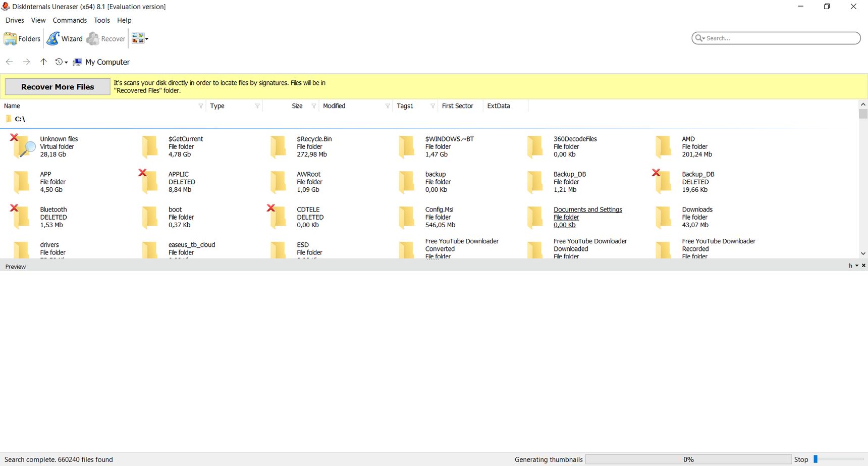This screenshot has height=466, width=868.
Task: Select the AWRoot folder icon
Action: (x=278, y=182)
